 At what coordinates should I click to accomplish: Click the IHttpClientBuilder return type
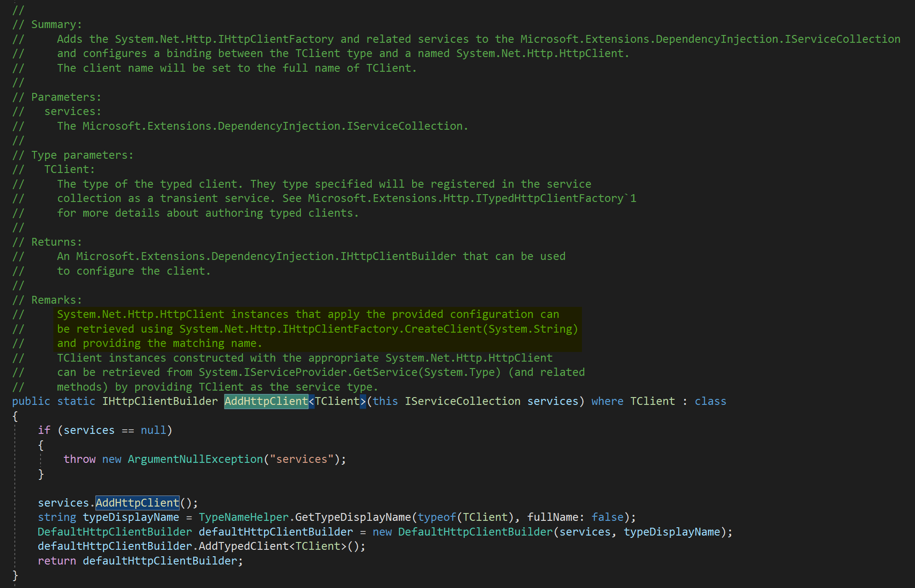[159, 401]
